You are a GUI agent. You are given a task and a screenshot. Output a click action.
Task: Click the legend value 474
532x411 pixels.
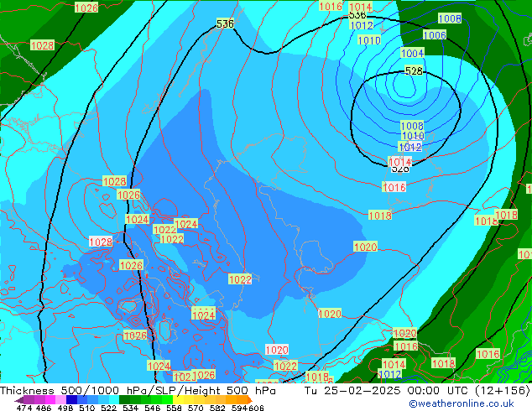click(x=24, y=408)
